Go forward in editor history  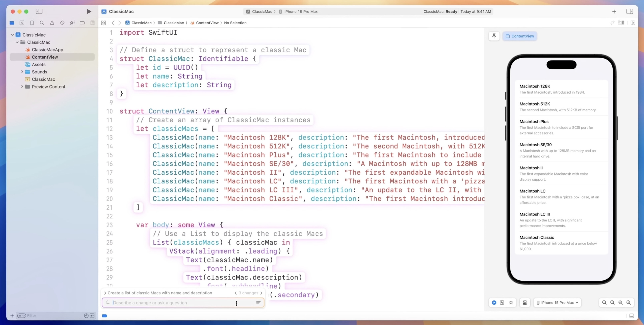120,23
